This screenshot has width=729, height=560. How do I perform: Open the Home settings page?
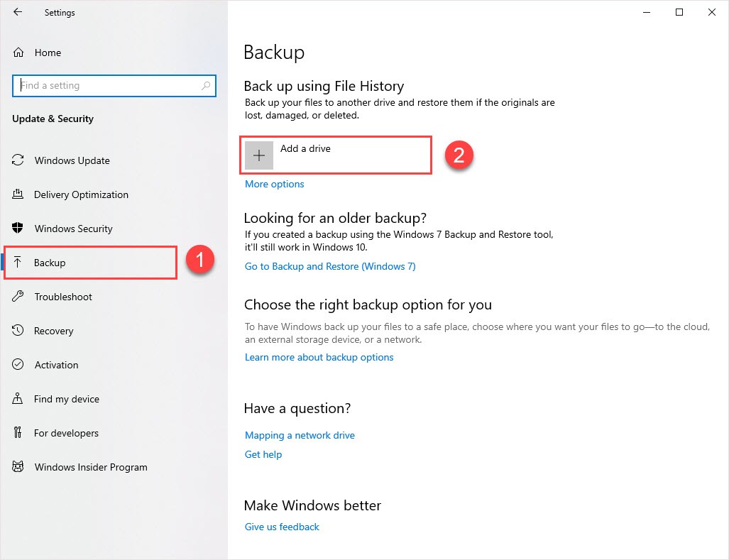(48, 53)
